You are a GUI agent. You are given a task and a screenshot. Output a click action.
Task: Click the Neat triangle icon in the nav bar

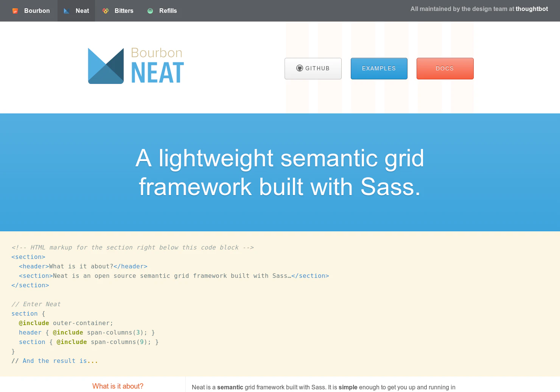67,11
